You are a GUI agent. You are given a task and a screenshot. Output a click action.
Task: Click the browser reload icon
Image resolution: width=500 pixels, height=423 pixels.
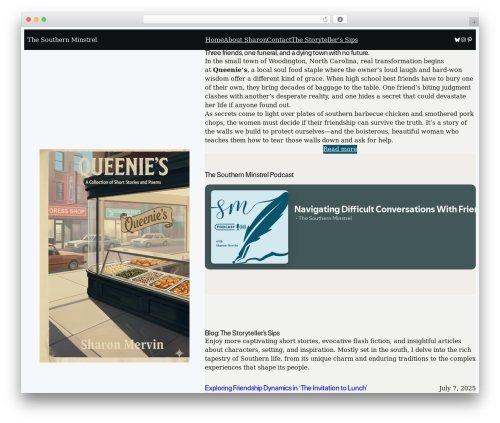tap(325, 19)
